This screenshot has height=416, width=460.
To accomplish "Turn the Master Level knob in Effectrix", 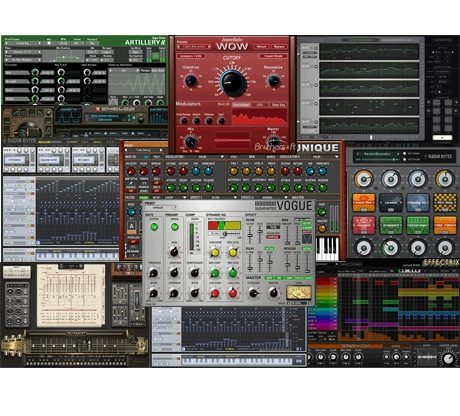I will tap(448, 359).
